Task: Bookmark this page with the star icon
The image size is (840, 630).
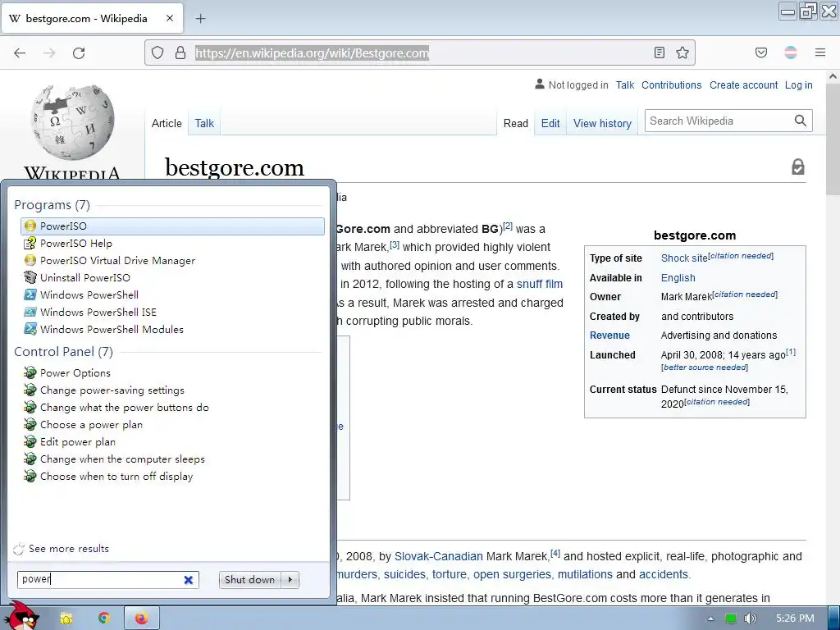Action: point(682,52)
